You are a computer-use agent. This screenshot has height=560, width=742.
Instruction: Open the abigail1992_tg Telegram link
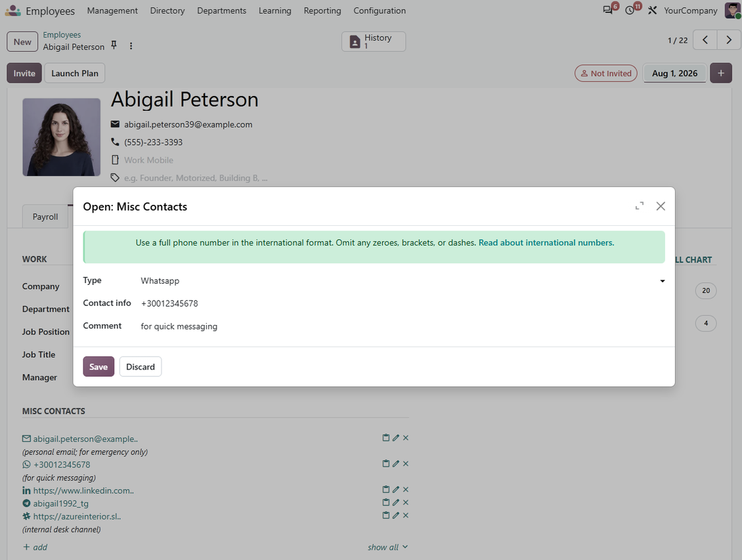(x=60, y=504)
